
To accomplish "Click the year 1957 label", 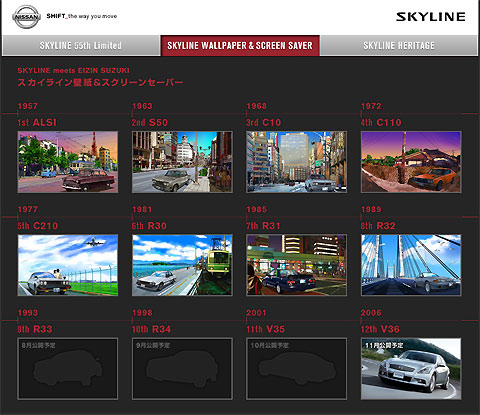I will coord(28,106).
